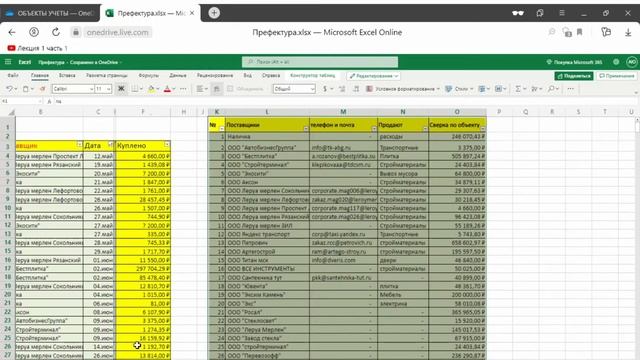Click the Paste clipboard icon
The height and width of the screenshot is (360, 640).
click(26, 89)
